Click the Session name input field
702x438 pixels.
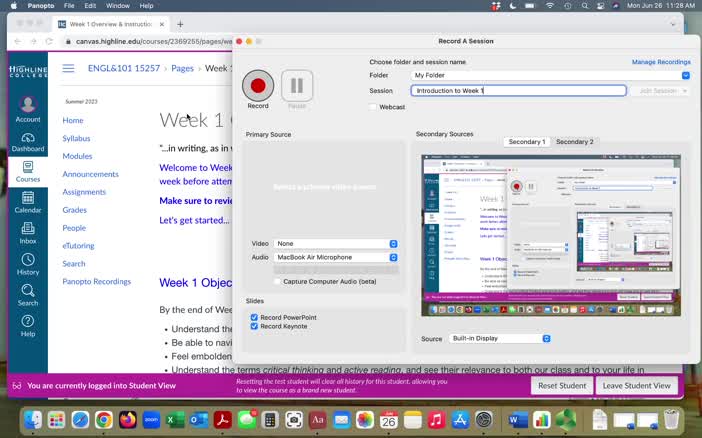coord(518,90)
